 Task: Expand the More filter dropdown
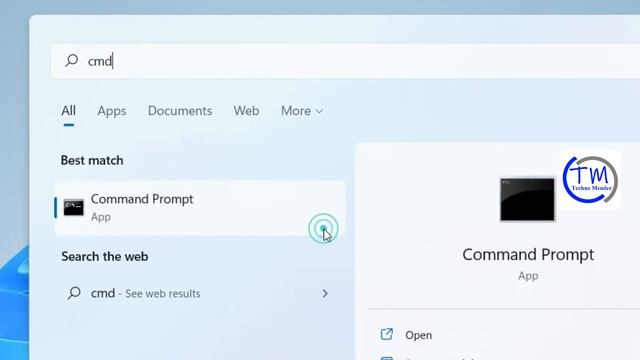pyautogui.click(x=302, y=111)
